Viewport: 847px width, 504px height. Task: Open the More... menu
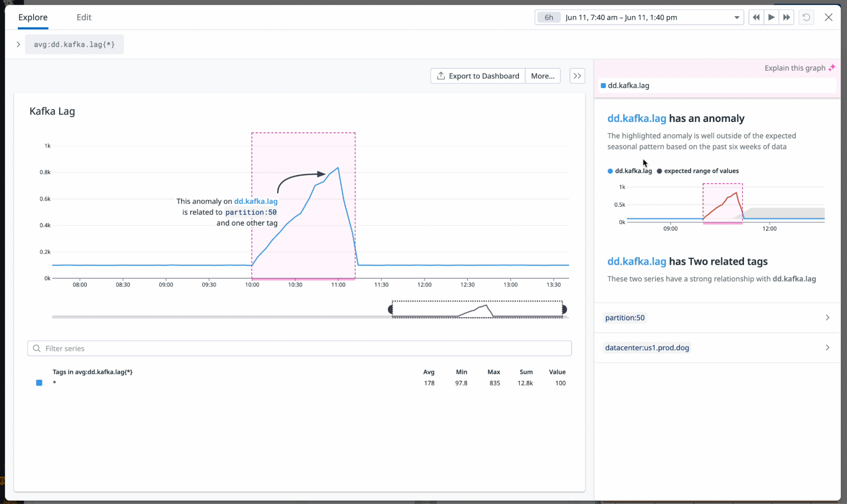543,75
